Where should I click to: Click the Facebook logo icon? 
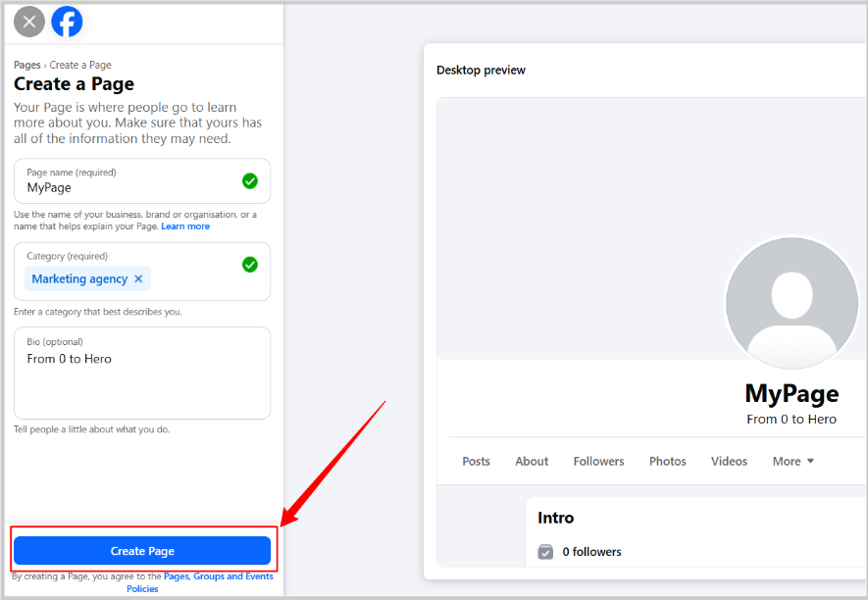coord(67,22)
